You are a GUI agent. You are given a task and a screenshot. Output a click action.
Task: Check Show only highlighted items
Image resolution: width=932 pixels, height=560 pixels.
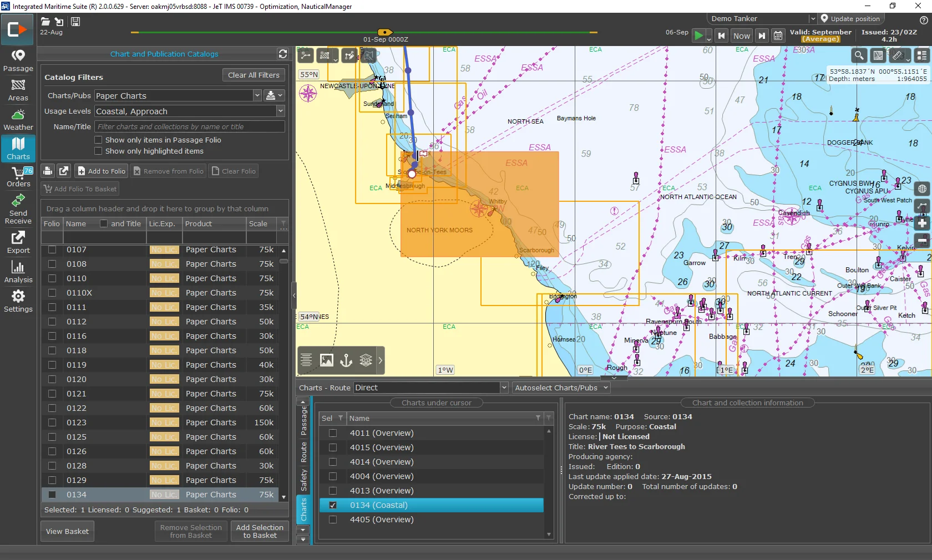pos(98,151)
